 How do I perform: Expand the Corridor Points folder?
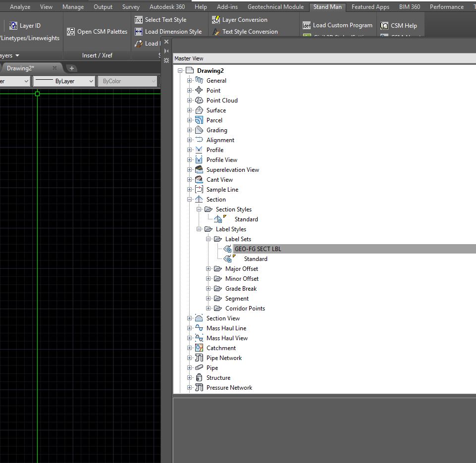208,309
